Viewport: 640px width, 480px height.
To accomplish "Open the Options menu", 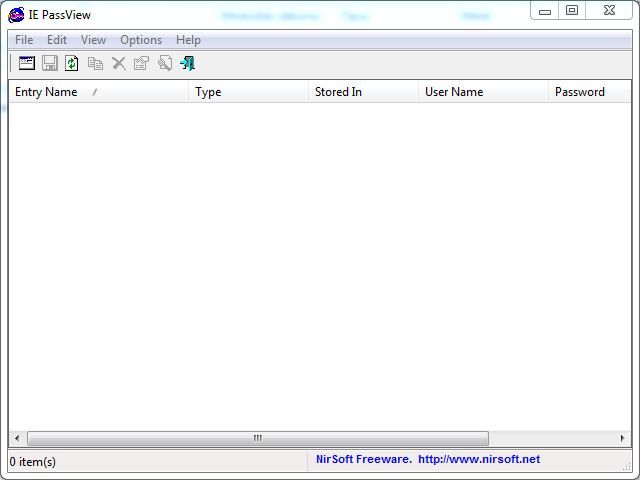I will point(141,40).
